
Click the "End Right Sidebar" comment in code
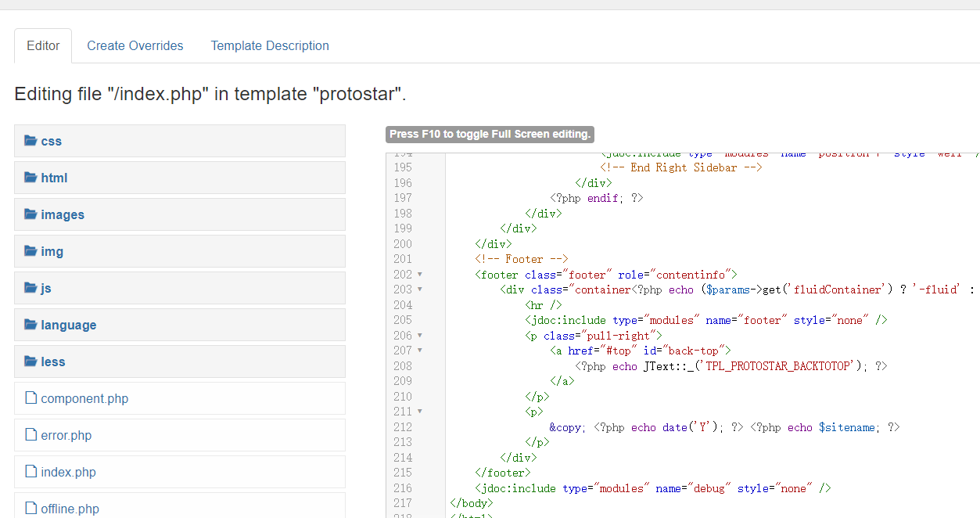click(x=681, y=167)
